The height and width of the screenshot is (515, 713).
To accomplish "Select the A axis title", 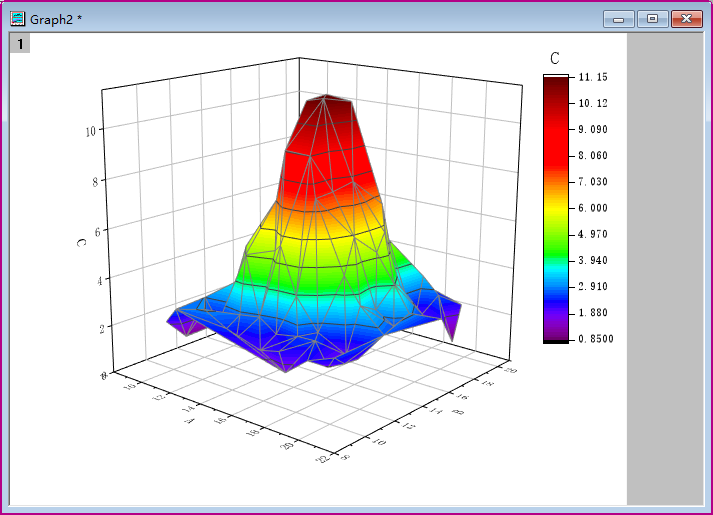I will pos(190,422).
